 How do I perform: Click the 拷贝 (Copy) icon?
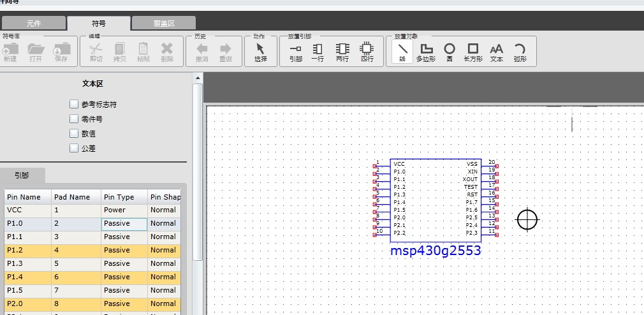click(x=119, y=49)
